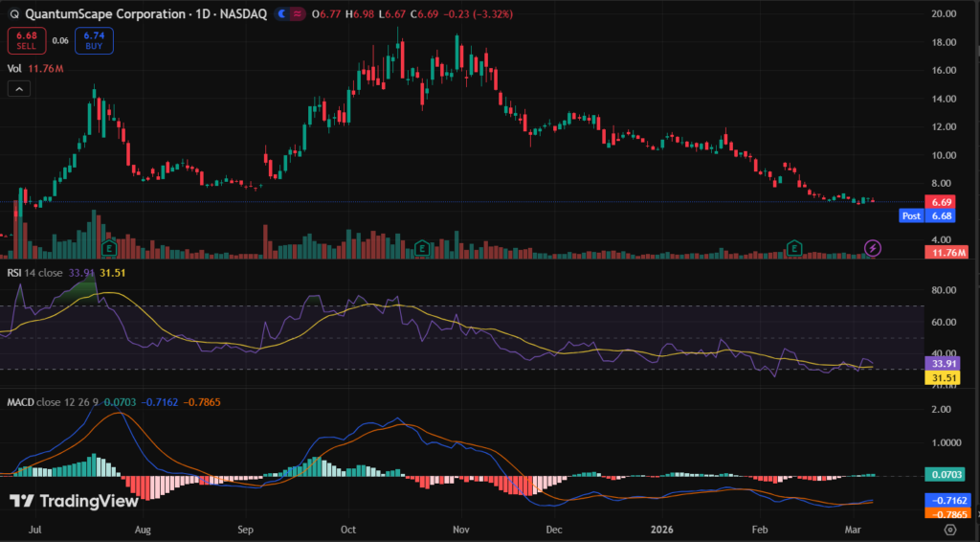Collapse the indicator legend with chevron button
The width and height of the screenshot is (980, 542).
click(x=18, y=89)
